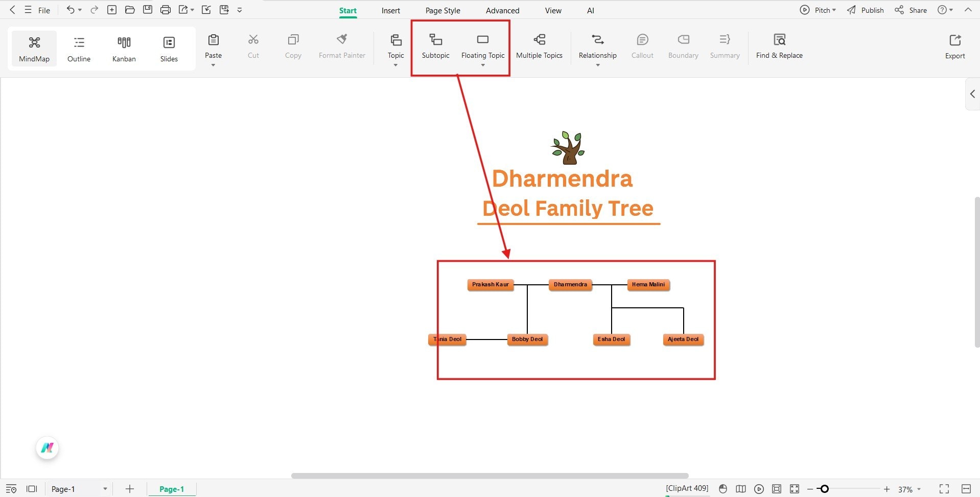Zoom in with the plus button

pyautogui.click(x=887, y=489)
